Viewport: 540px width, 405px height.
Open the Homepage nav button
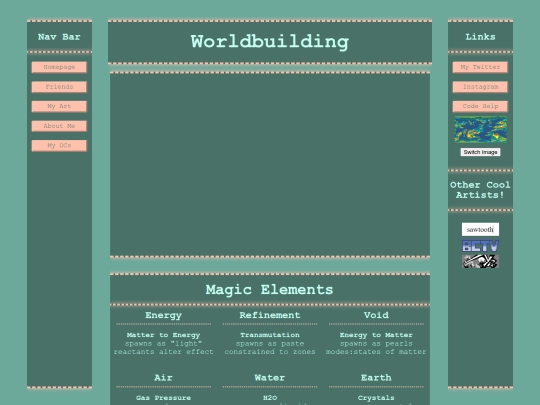(59, 67)
